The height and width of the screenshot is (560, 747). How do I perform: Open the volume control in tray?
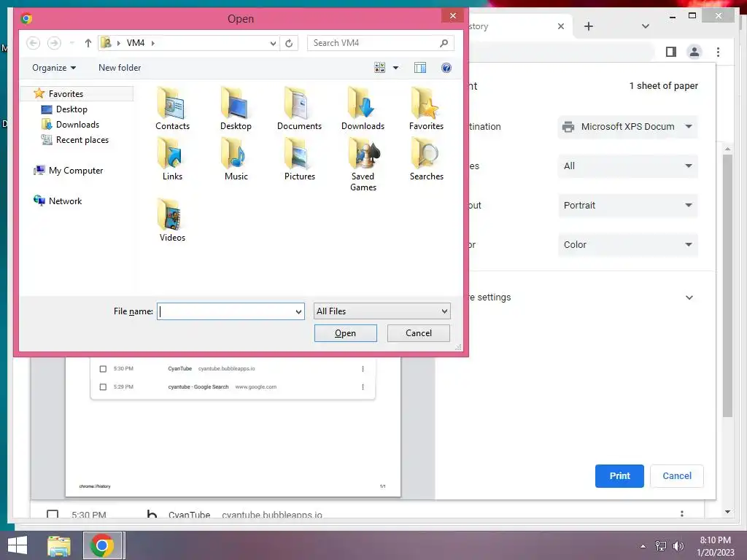pyautogui.click(x=678, y=545)
